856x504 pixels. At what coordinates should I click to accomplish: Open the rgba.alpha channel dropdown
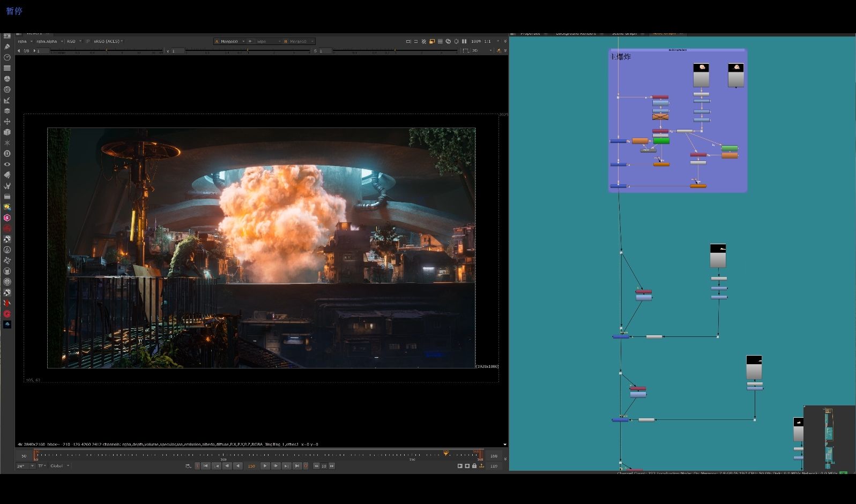pyautogui.click(x=49, y=41)
